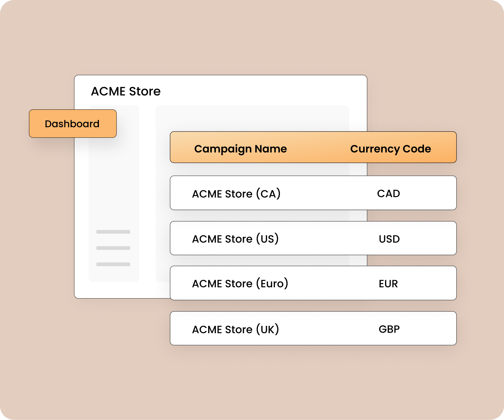
Task: Select the GBP currency code
Action: click(389, 329)
